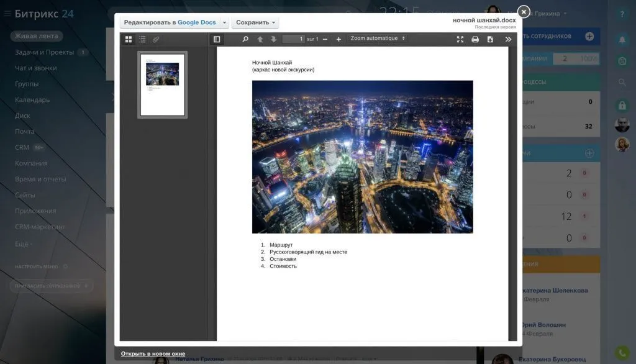This screenshot has width=636, height=364.
Task: Download the document file
Action: 490,39
